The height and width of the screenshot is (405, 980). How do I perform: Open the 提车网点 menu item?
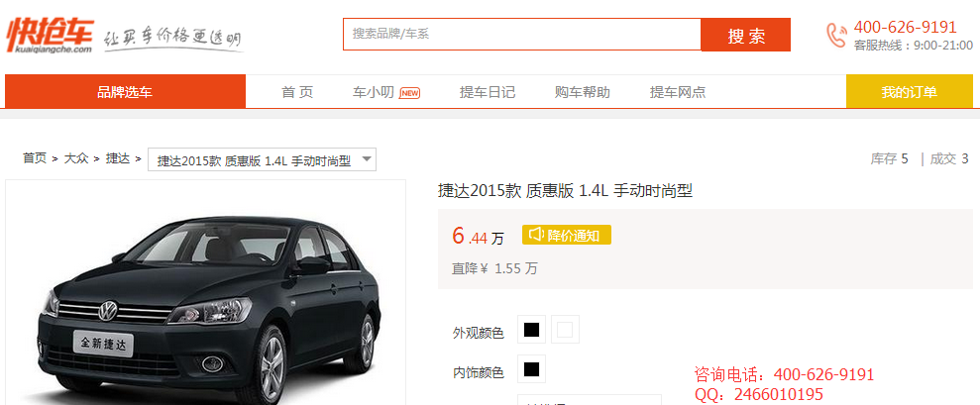[x=678, y=92]
